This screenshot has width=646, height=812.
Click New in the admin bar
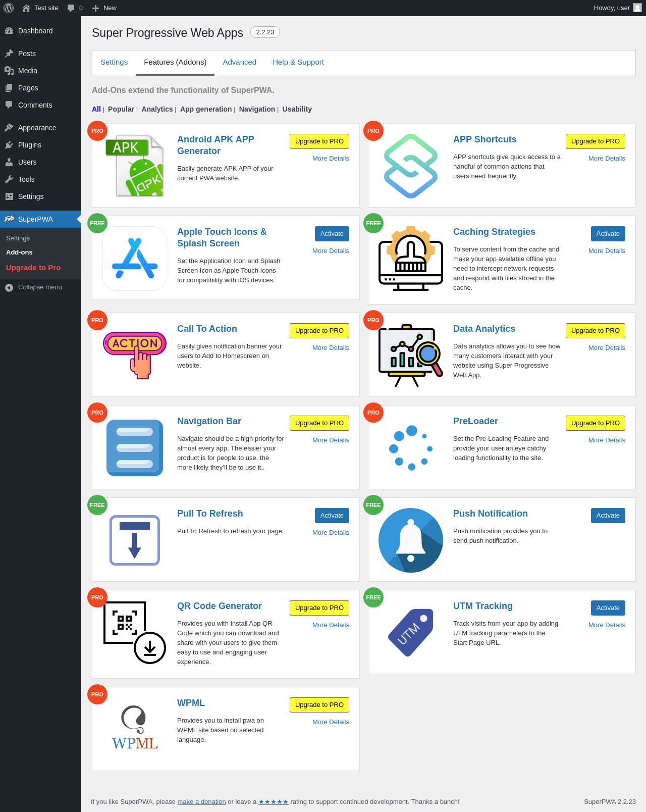pyautogui.click(x=104, y=8)
